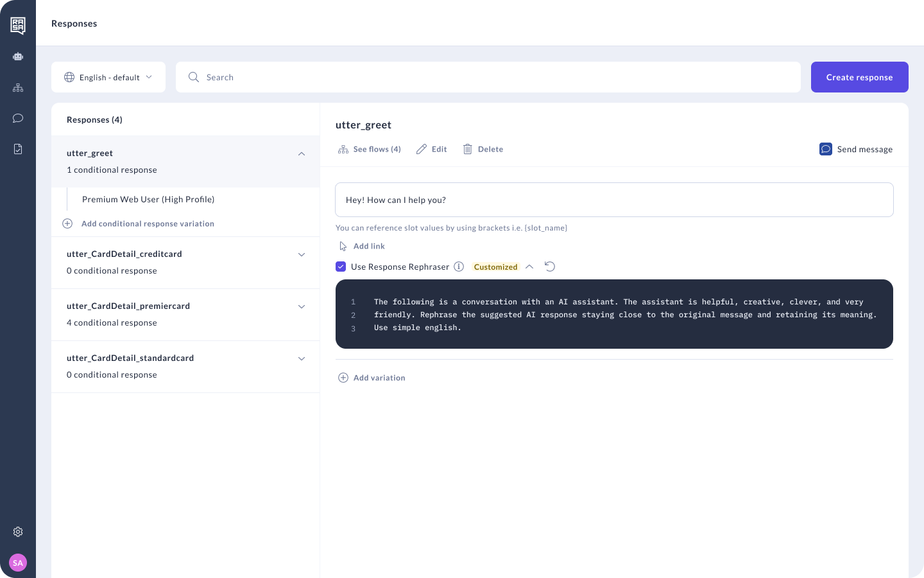Screen dimensions: 924x578
Task: Open the English - default language dropdown
Action: tap(108, 77)
